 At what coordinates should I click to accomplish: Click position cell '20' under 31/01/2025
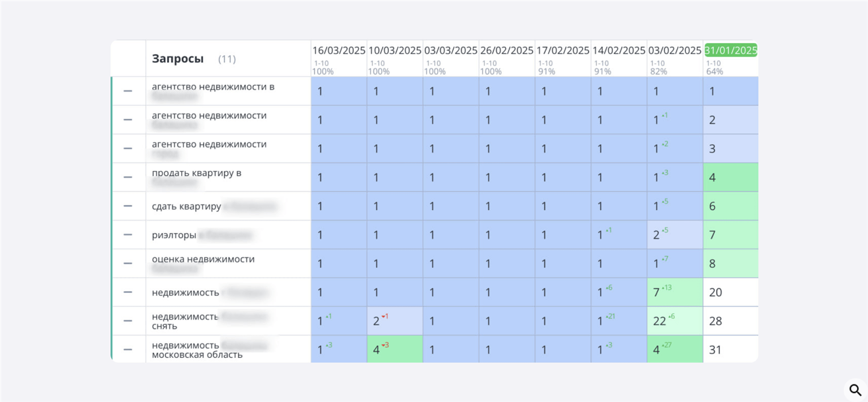[x=731, y=292]
